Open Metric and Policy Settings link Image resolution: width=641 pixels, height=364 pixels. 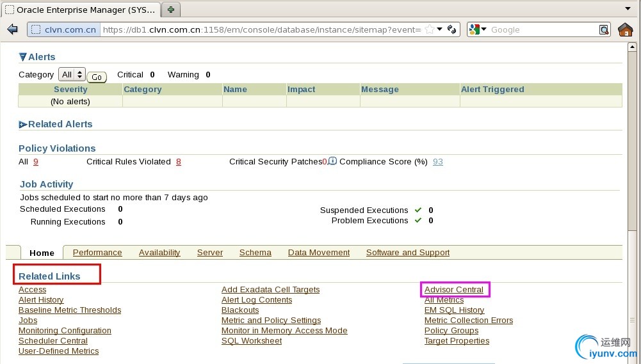271,320
